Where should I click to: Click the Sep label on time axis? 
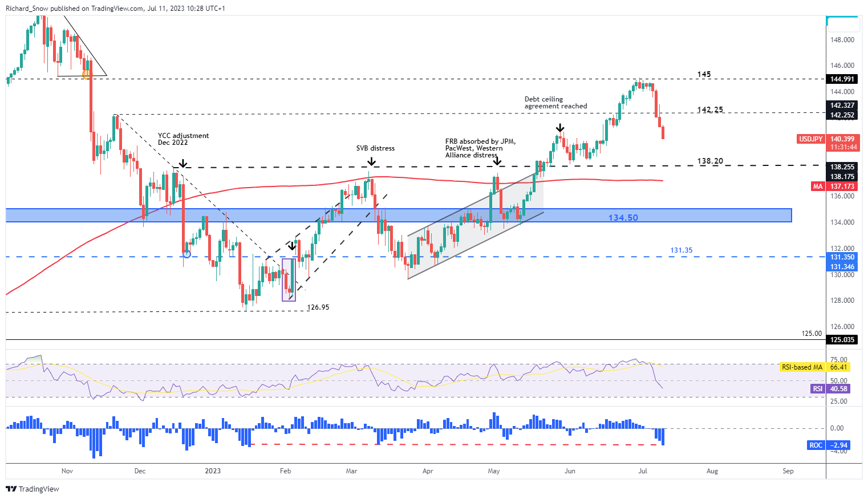click(788, 471)
